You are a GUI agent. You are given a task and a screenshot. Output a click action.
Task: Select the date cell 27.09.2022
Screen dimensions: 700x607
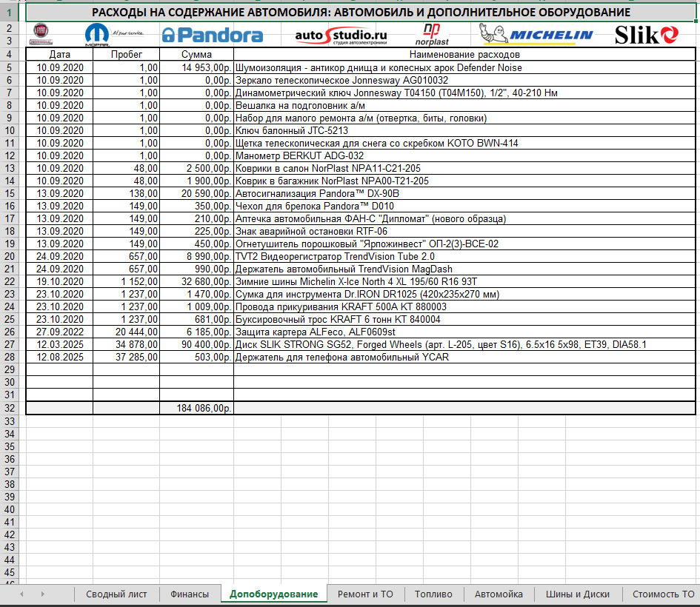click(x=59, y=332)
